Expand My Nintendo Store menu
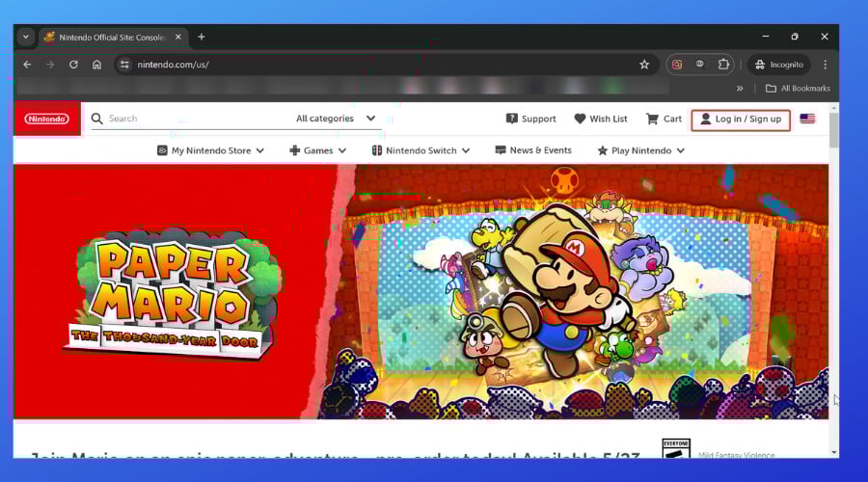The image size is (868, 482). (210, 150)
